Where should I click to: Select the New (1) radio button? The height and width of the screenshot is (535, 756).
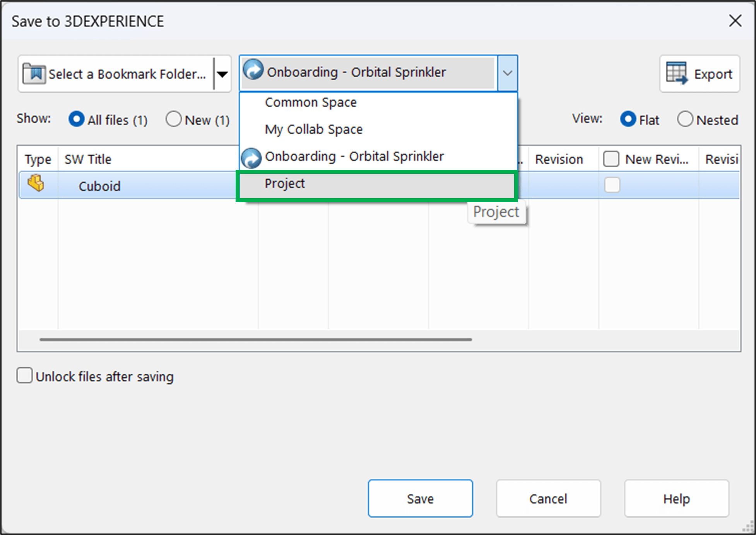point(173,119)
